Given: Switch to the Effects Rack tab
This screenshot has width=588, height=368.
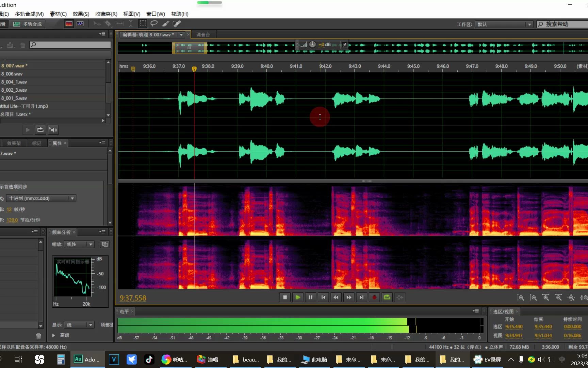Looking at the screenshot, I should click(14, 143).
